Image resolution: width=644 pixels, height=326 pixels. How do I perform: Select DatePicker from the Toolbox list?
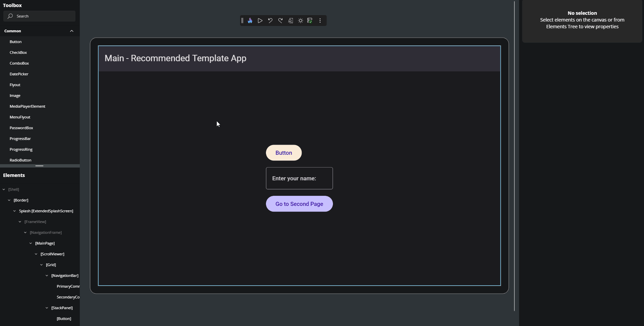coord(19,74)
